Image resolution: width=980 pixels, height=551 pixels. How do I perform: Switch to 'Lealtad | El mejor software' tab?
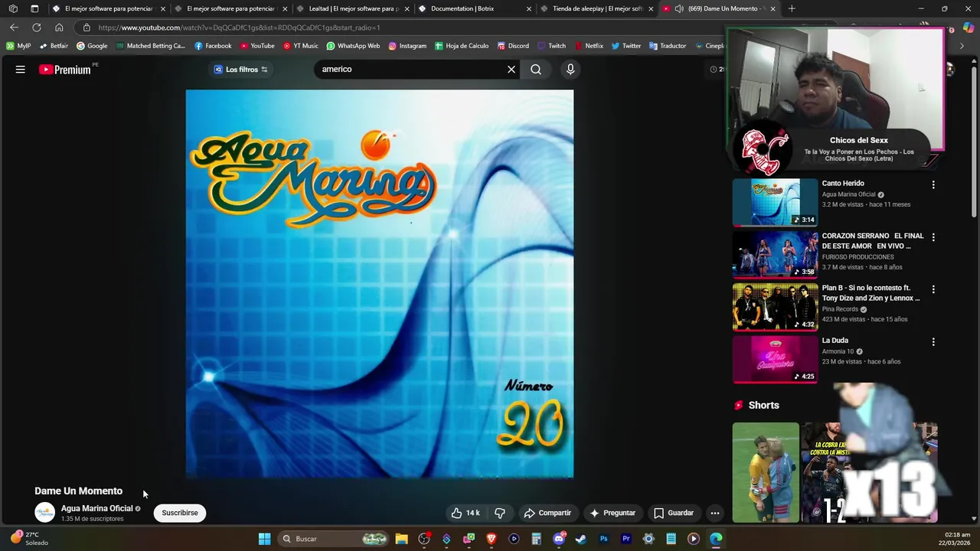(352, 8)
